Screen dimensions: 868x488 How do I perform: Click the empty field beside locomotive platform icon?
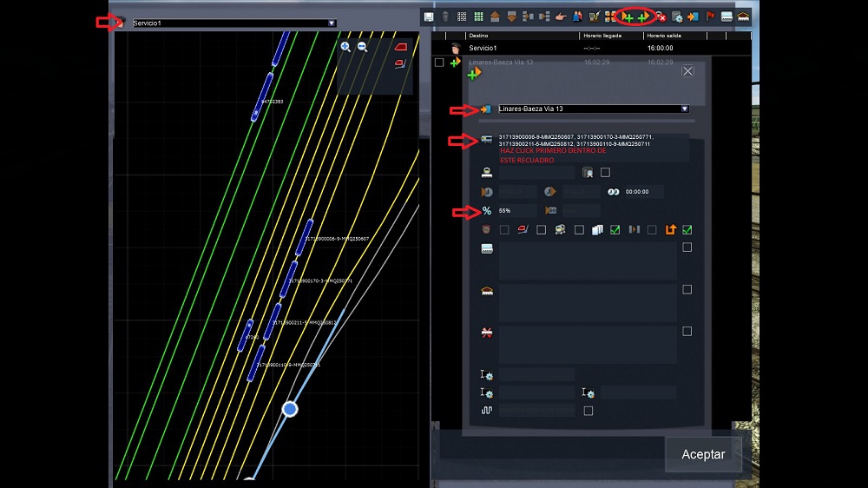click(536, 173)
